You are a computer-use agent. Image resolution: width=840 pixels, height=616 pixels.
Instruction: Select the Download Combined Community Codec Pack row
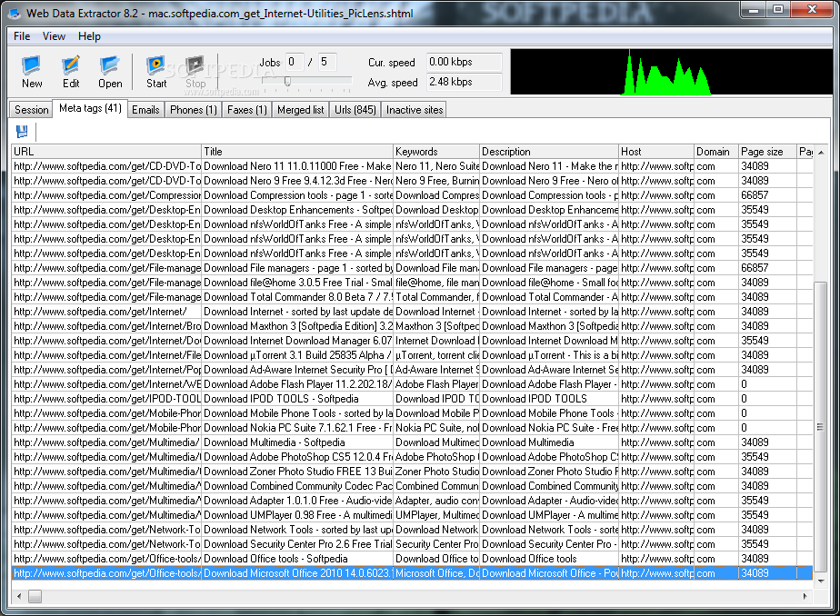[x=412, y=485]
